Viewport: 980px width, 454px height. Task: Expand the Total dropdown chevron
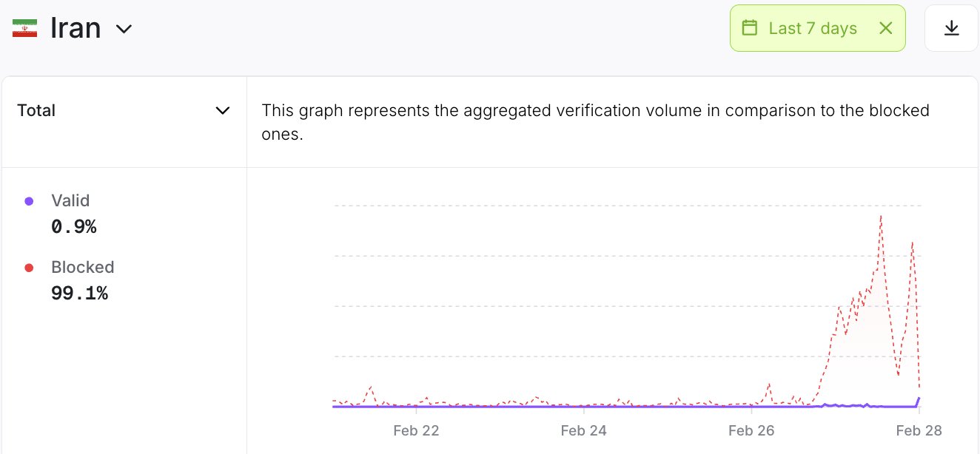point(222,111)
